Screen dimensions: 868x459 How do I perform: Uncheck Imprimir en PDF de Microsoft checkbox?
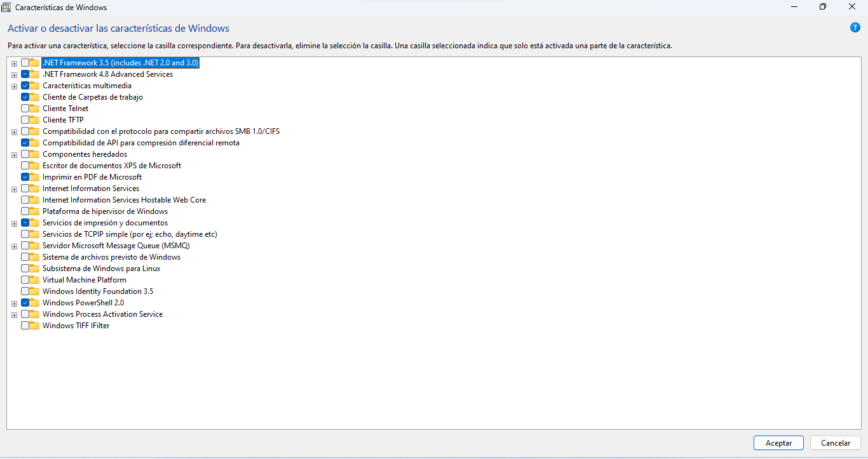click(x=25, y=177)
